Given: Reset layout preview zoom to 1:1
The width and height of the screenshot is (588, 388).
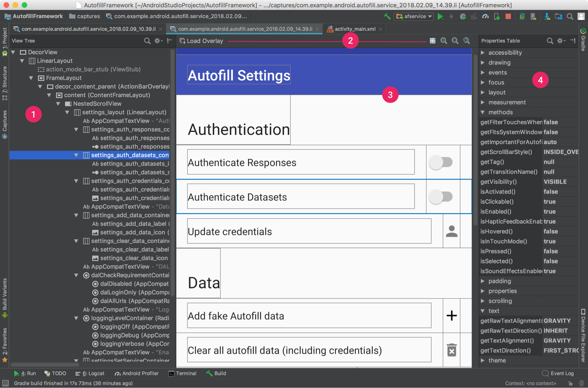Looking at the screenshot, I should pos(466,41).
